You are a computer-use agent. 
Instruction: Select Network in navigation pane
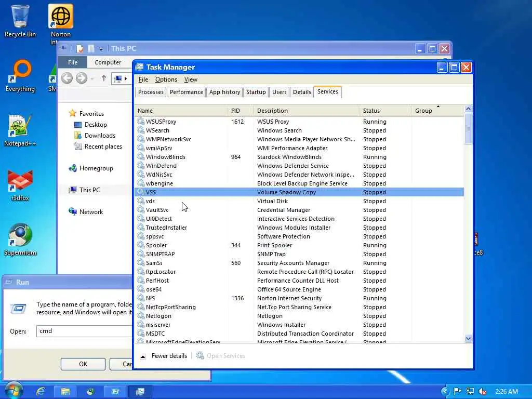pos(86,212)
